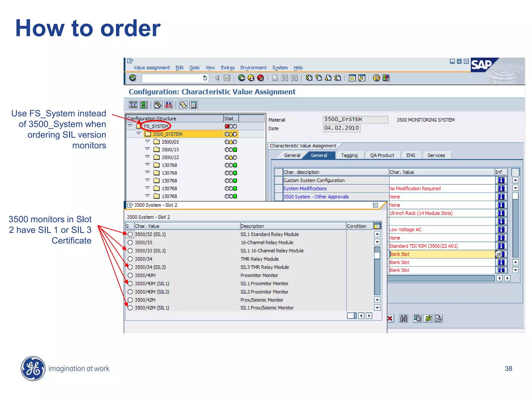
Task: Switch to the Services tab
Action: point(436,155)
